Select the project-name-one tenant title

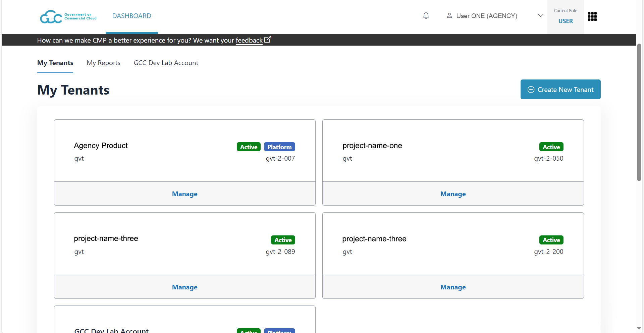[x=372, y=146]
